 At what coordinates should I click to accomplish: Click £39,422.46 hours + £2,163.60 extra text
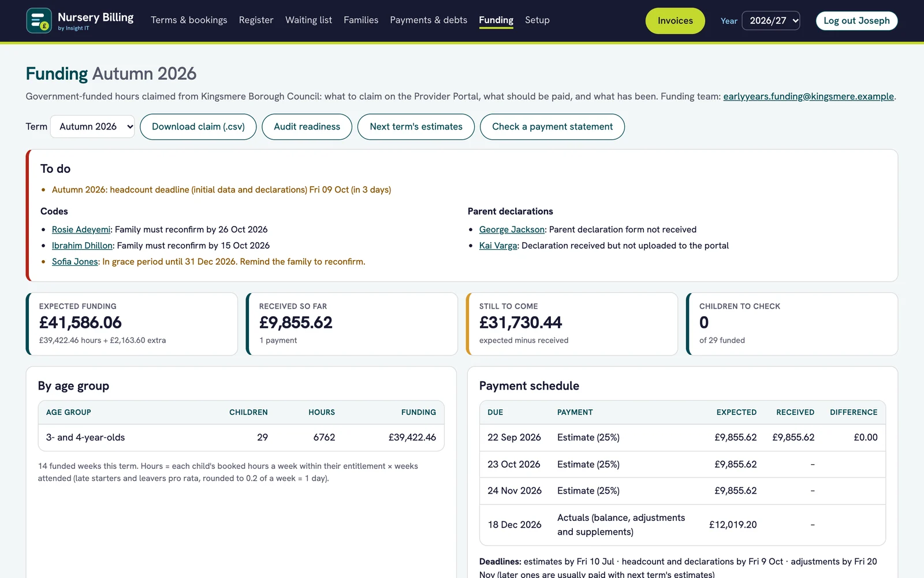click(102, 340)
